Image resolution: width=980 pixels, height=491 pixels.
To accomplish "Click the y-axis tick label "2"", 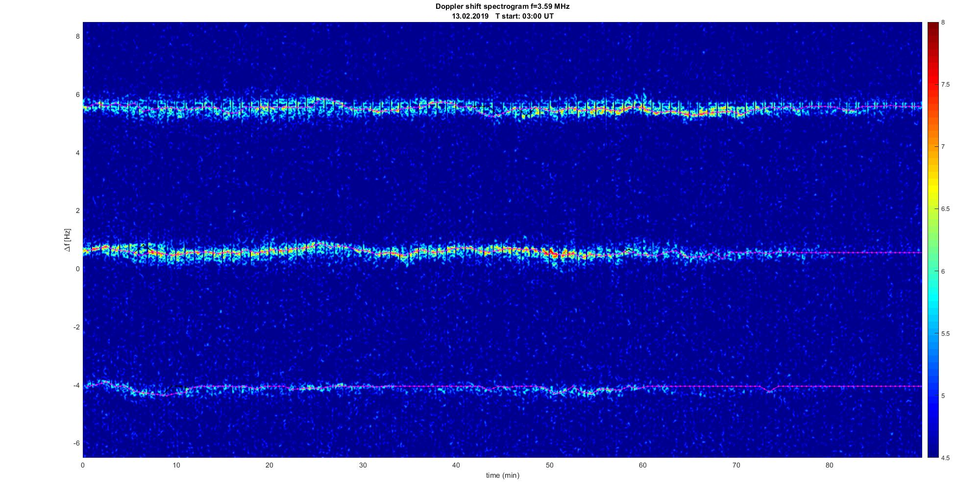I will [77, 210].
